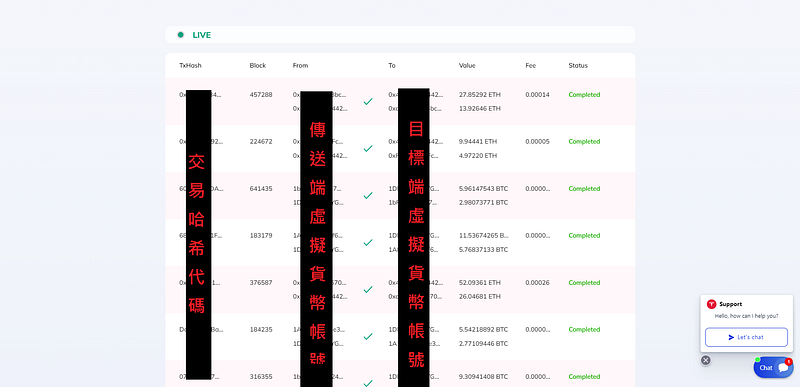Click the Fee column header
800x387 pixels.
coord(531,65)
